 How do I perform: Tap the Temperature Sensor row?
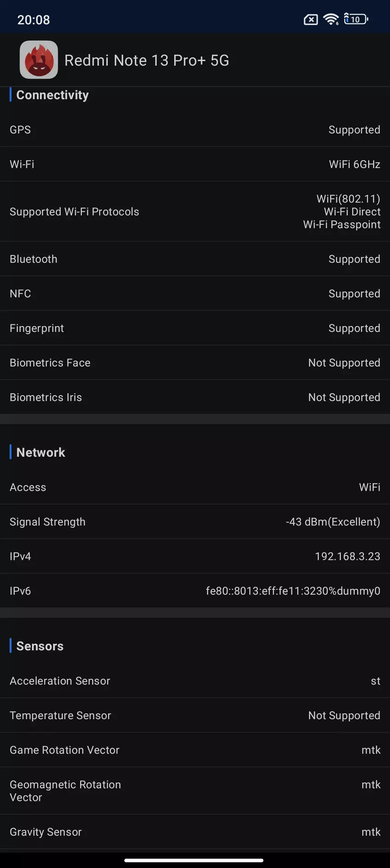pyautogui.click(x=195, y=716)
